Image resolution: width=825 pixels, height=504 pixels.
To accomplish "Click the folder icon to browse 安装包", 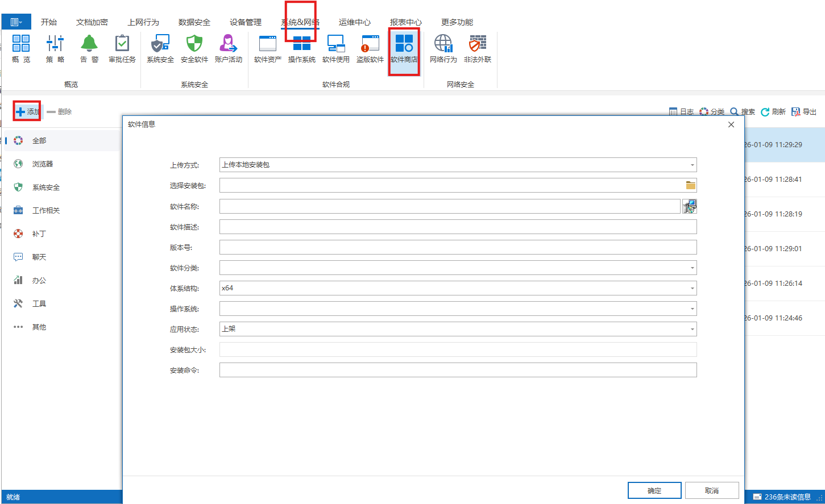I will point(690,185).
